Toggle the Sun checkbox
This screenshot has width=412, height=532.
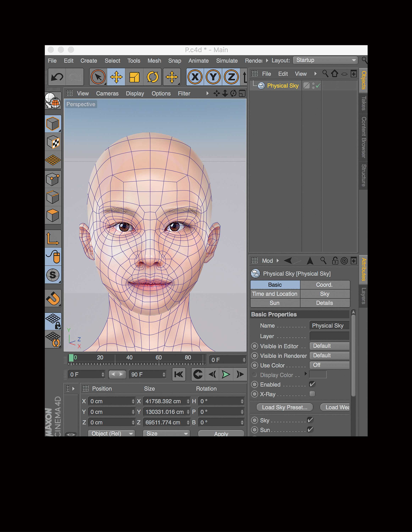310,429
